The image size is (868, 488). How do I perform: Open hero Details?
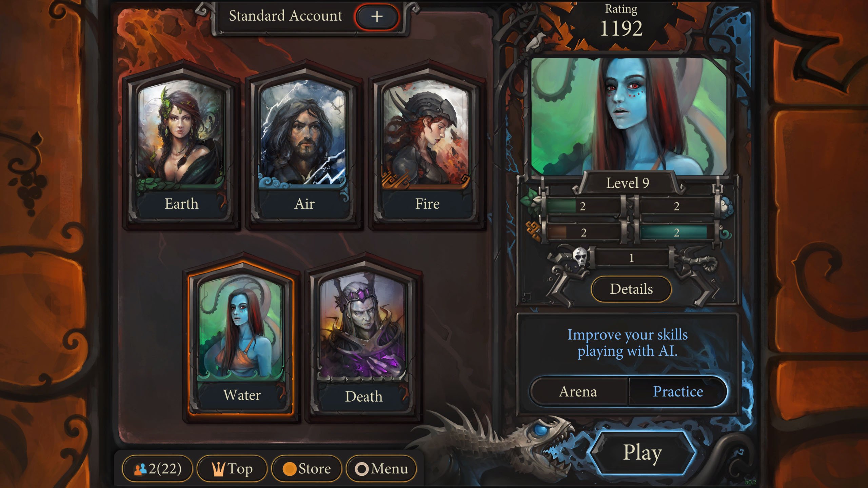tap(631, 289)
